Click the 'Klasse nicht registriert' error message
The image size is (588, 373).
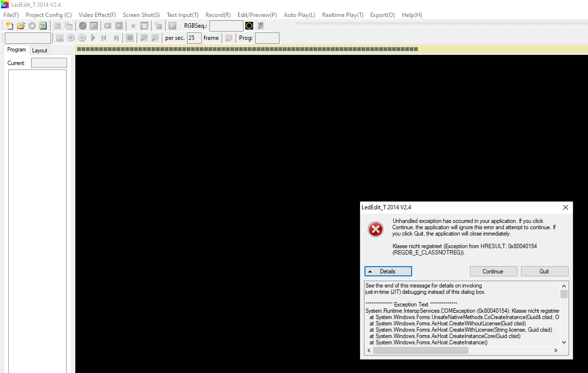click(465, 249)
